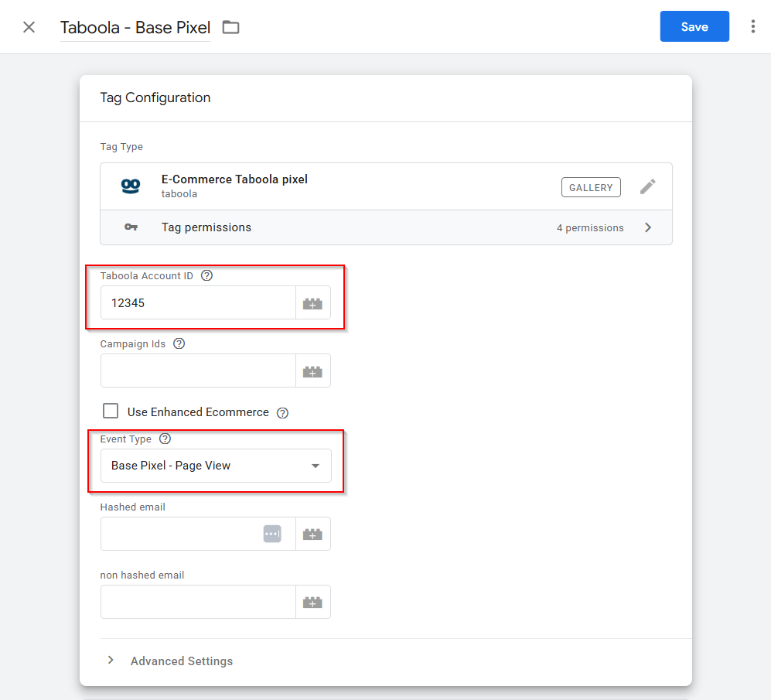
Task: Click the GALLERY badge button
Action: (591, 187)
